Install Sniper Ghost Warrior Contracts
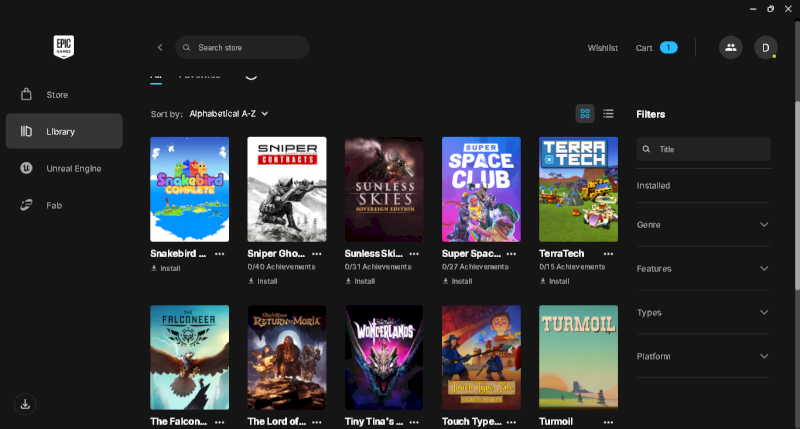The height and width of the screenshot is (429, 800). (263, 281)
